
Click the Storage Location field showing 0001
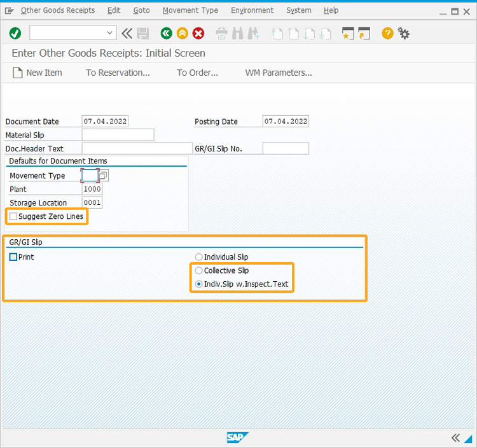click(x=92, y=202)
